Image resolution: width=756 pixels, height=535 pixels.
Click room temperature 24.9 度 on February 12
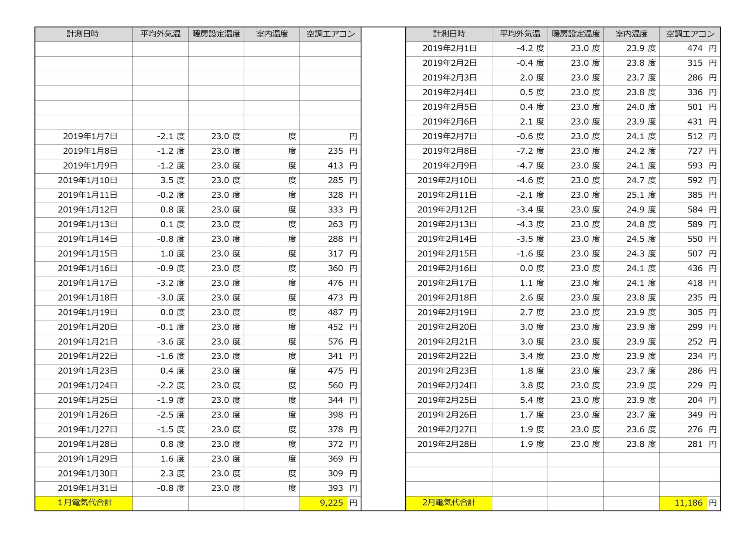pyautogui.click(x=631, y=210)
